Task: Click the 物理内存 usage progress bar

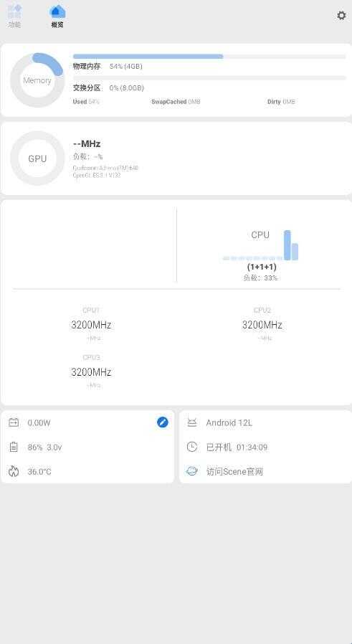Action: (x=209, y=56)
